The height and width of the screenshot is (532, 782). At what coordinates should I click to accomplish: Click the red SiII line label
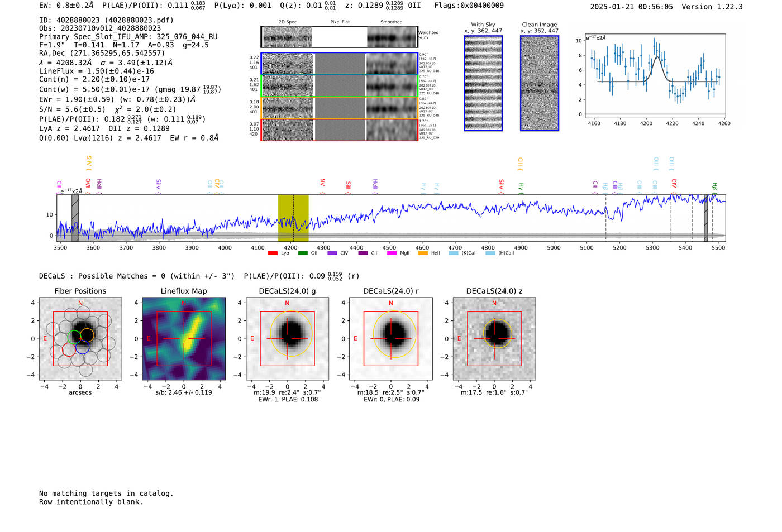(x=348, y=186)
